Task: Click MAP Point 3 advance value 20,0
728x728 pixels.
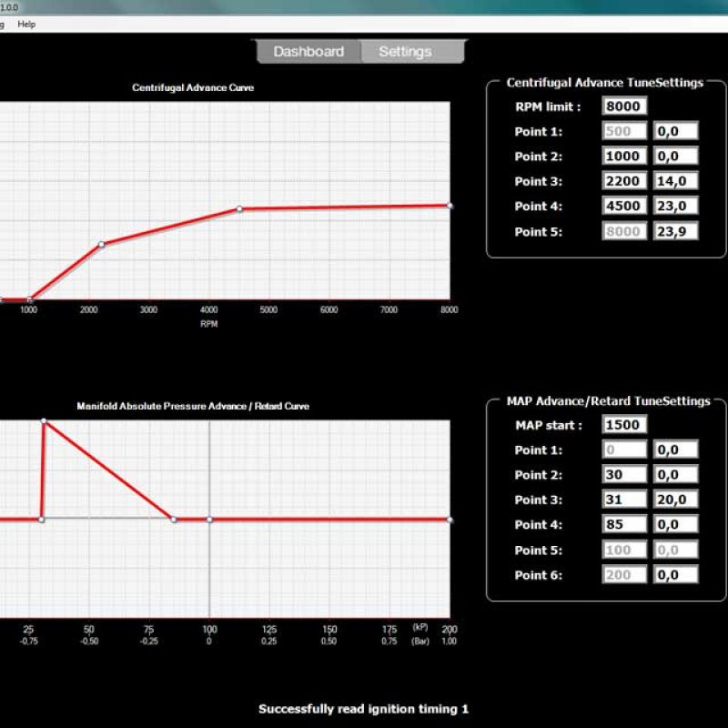Action: point(675,500)
